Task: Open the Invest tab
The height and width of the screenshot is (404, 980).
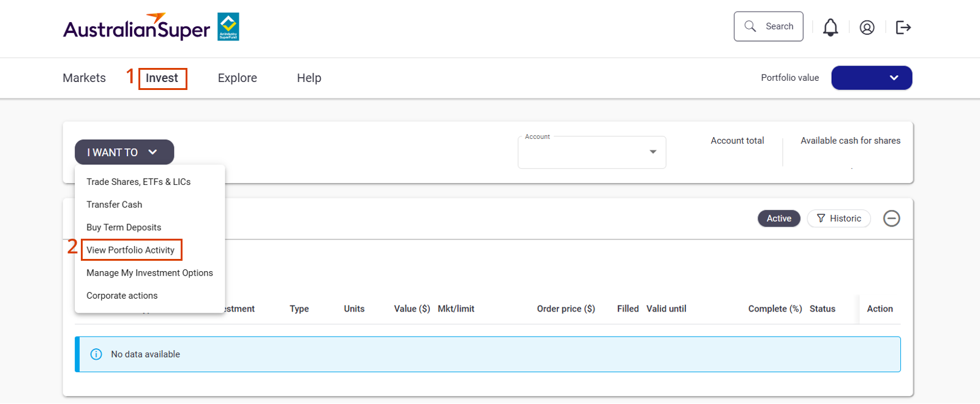Action: click(x=162, y=78)
